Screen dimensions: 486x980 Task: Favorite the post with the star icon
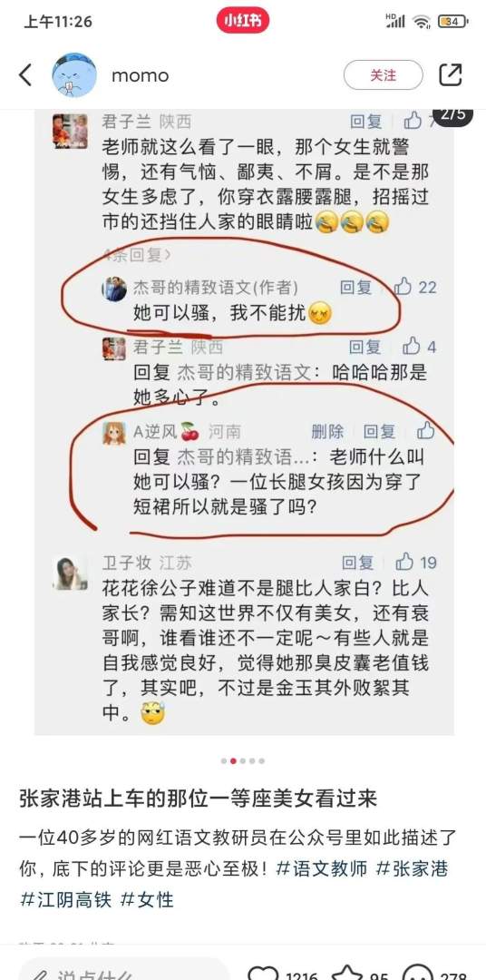tap(350, 974)
